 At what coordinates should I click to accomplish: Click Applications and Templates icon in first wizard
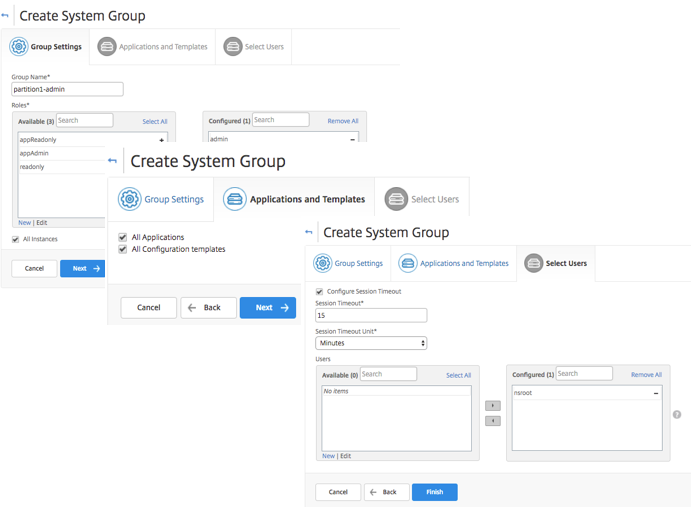point(107,46)
